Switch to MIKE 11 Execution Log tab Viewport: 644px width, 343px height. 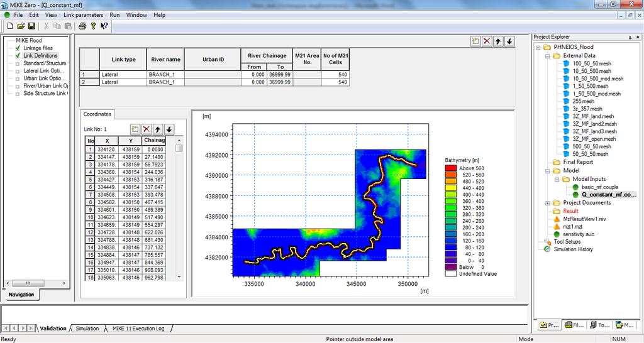pyautogui.click(x=138, y=328)
